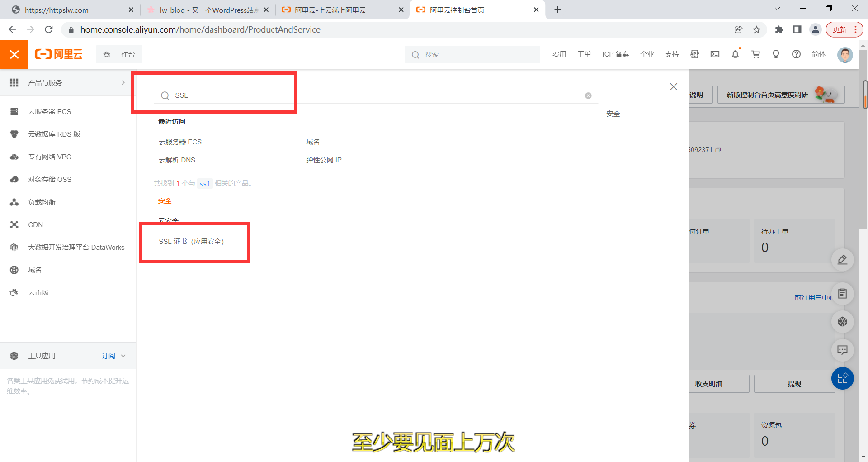
Task: Open the 费用 menu
Action: click(x=559, y=54)
